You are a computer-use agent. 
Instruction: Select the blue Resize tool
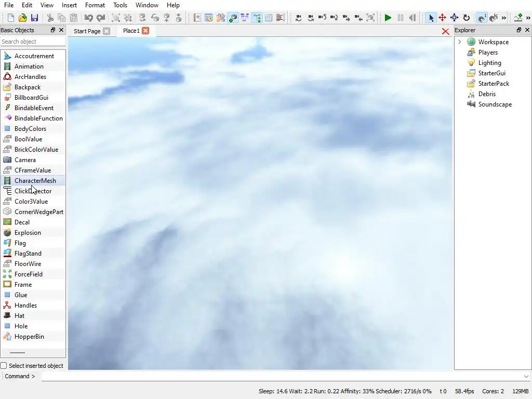click(x=454, y=18)
